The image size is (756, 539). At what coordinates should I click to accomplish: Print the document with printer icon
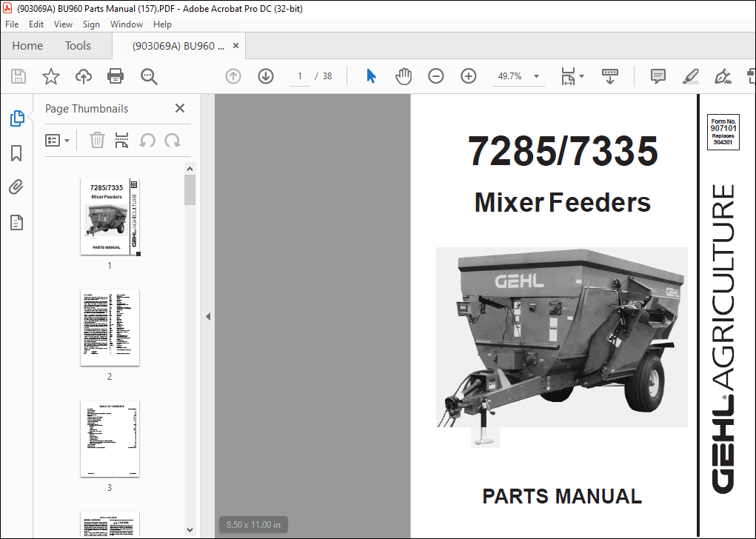pyautogui.click(x=116, y=76)
